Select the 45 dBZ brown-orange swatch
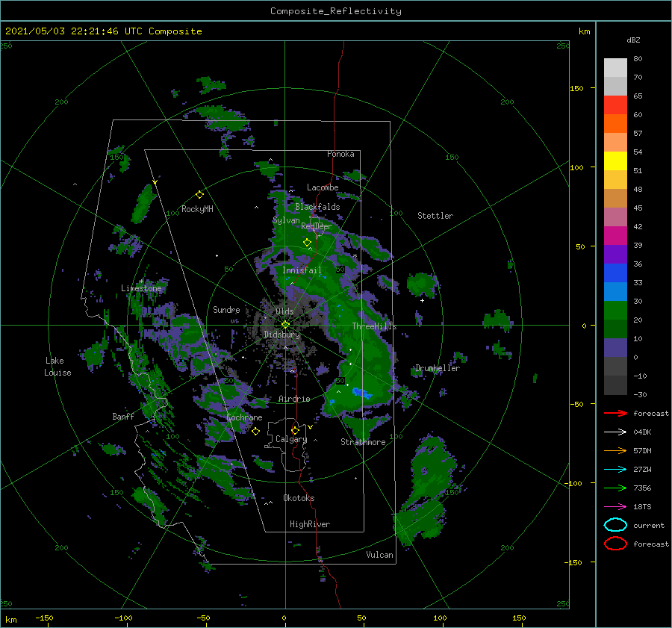 point(615,198)
